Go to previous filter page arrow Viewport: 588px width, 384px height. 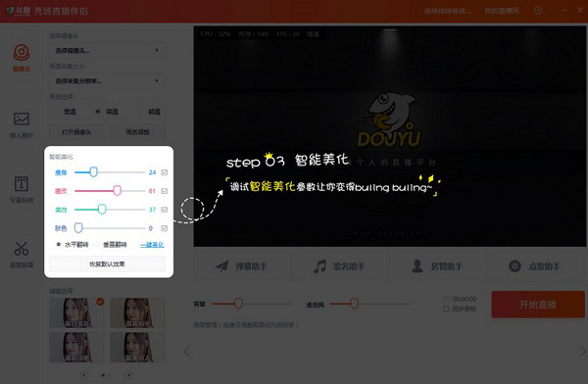coord(83,375)
